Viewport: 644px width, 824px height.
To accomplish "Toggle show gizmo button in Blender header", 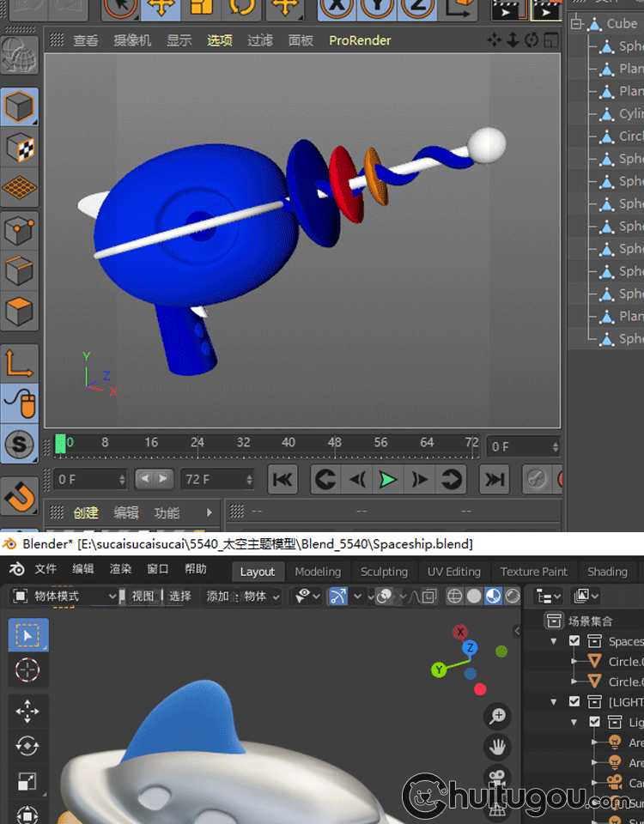I will pos(338,597).
